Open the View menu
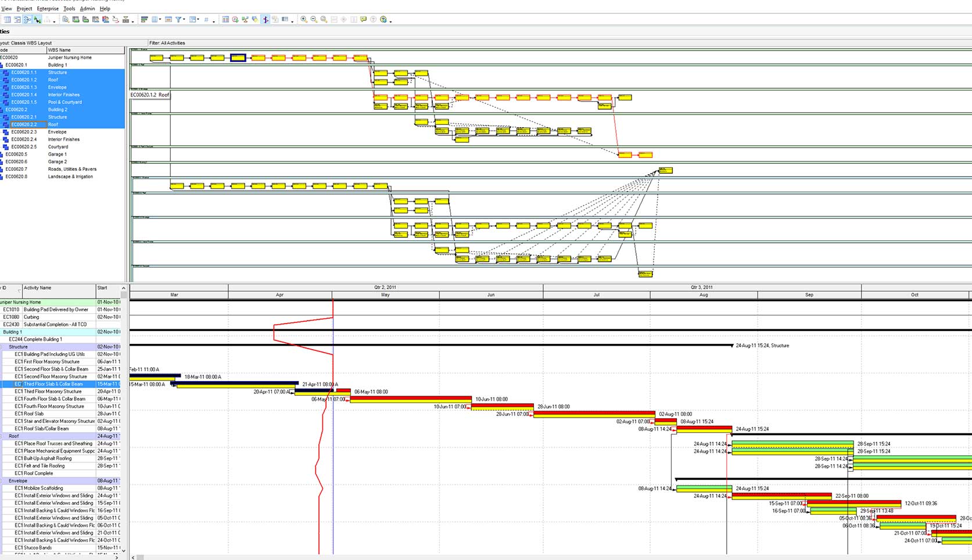Viewport: 972px width, 560px height. coord(6,9)
